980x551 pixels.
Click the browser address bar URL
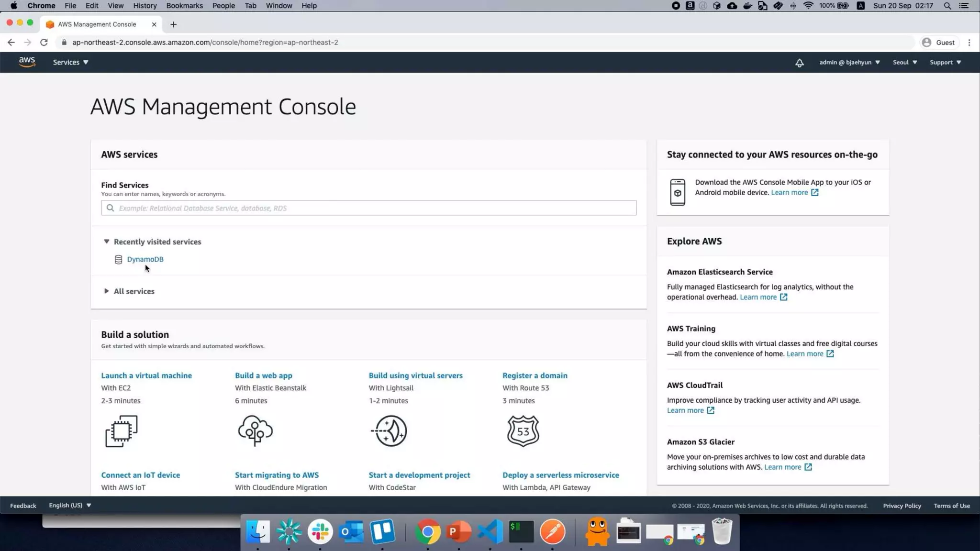pyautogui.click(x=205, y=42)
